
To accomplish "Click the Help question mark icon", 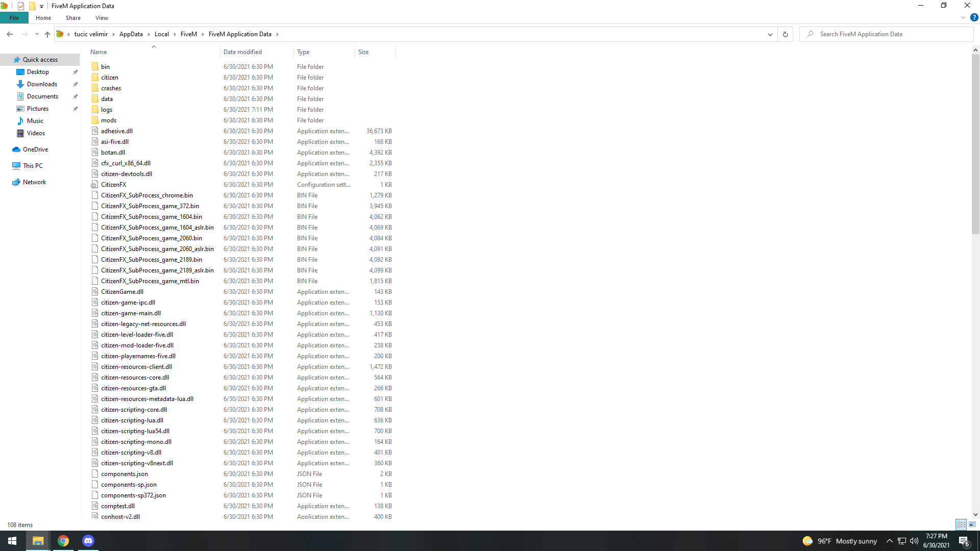I will [974, 17].
